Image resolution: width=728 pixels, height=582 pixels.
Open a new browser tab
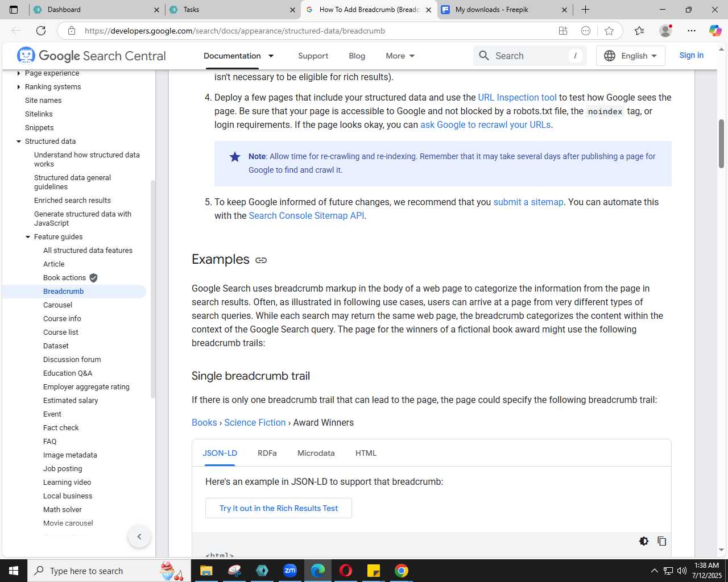click(x=585, y=10)
